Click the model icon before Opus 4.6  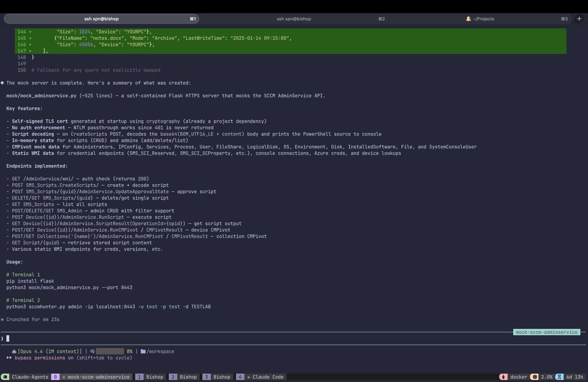(14, 351)
